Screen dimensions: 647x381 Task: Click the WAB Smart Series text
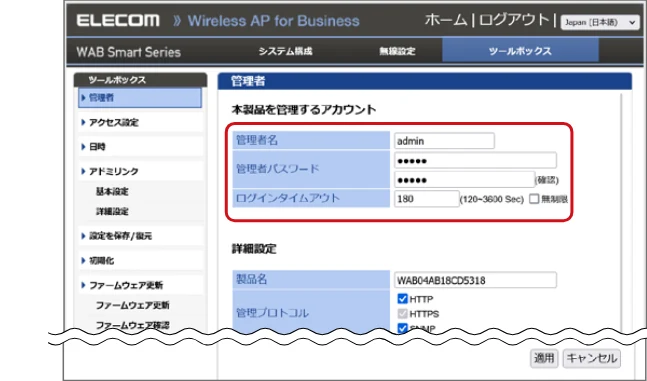click(x=128, y=52)
